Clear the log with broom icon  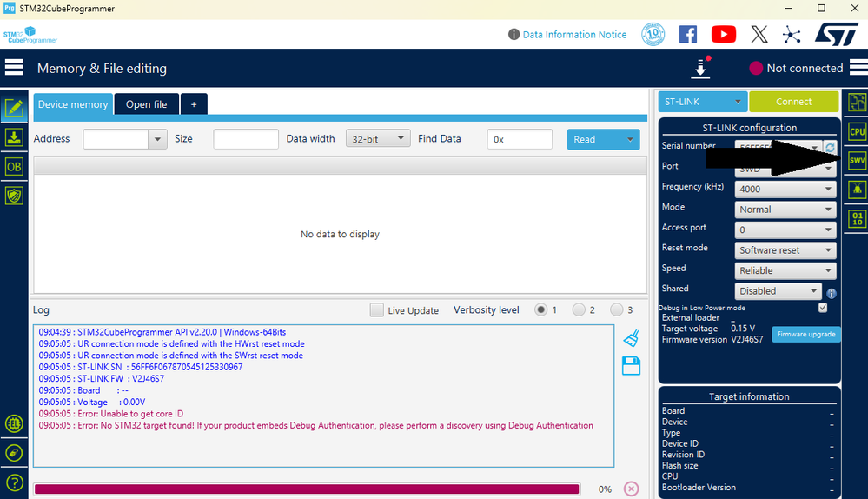[631, 338]
